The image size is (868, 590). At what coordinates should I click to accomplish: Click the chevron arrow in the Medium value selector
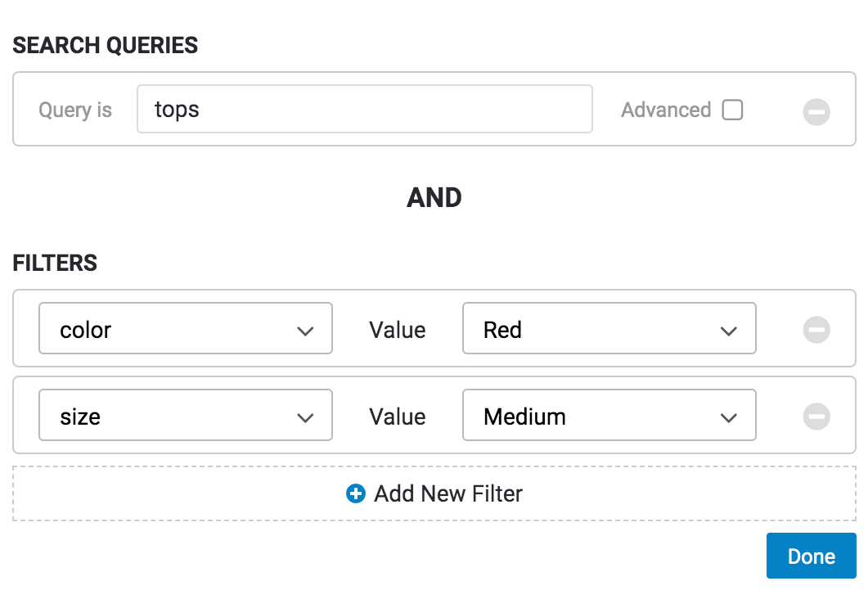[x=728, y=417]
